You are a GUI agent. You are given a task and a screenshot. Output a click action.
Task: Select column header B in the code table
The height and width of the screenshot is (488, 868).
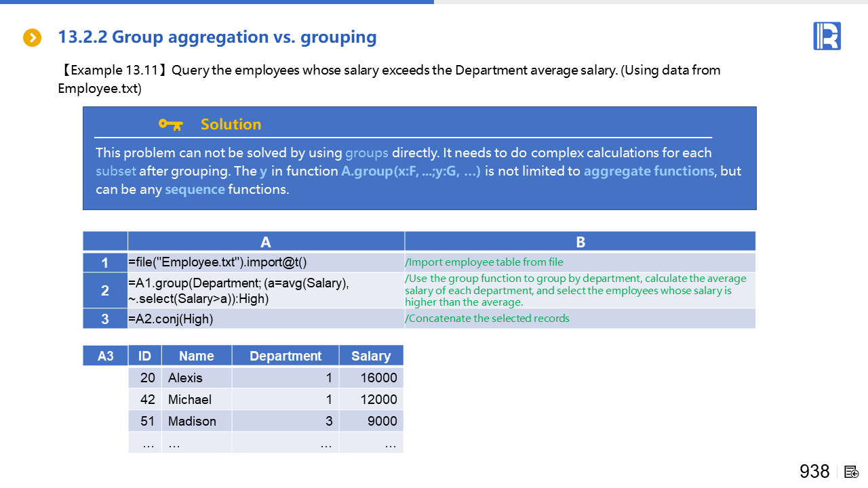(580, 242)
